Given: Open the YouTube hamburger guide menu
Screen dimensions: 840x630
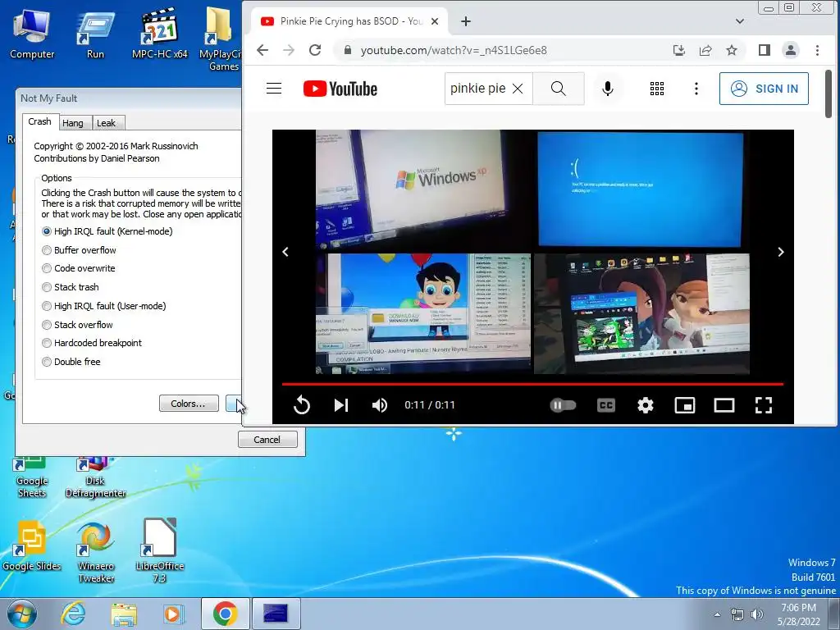Looking at the screenshot, I should 274,89.
